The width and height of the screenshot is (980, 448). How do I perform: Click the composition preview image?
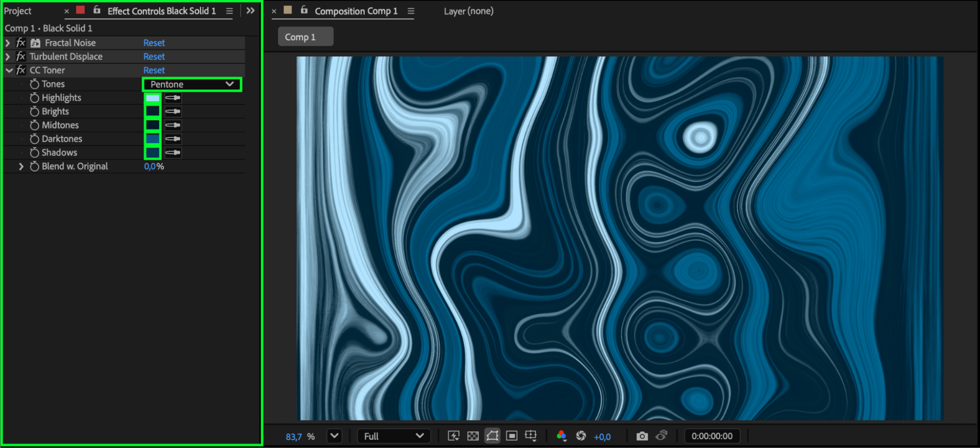coord(619,238)
